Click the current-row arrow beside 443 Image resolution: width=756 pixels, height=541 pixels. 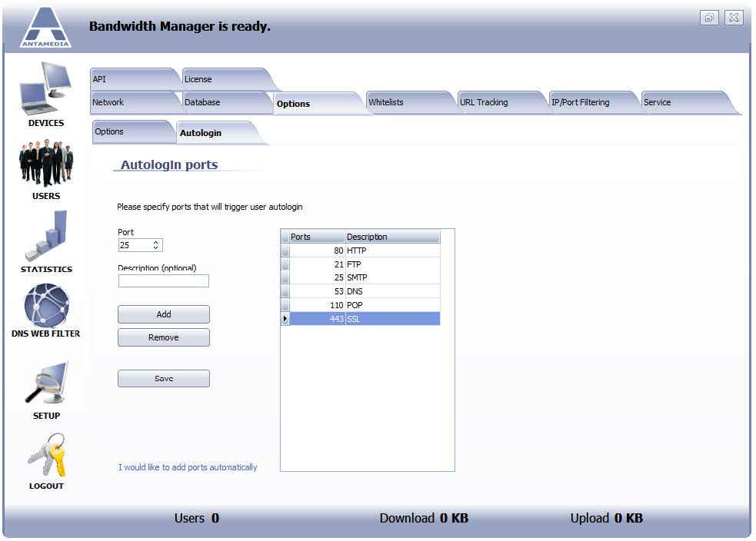tap(285, 319)
